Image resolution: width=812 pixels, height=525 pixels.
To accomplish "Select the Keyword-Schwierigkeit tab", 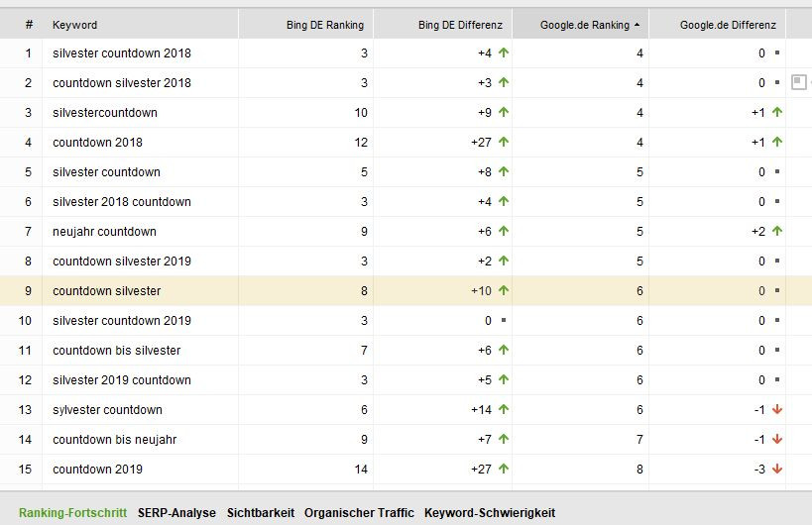I will coord(490,512).
